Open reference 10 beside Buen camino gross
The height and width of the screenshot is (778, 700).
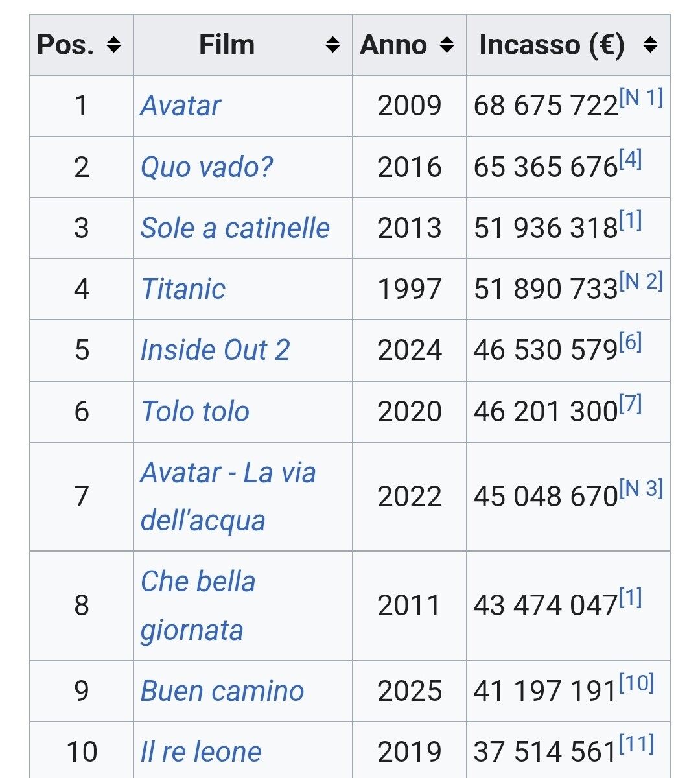pyautogui.click(x=636, y=683)
